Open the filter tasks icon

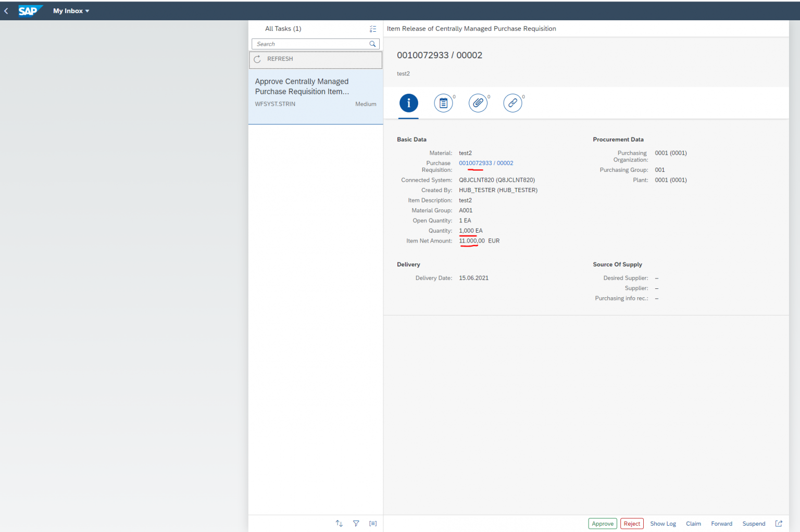(x=356, y=523)
